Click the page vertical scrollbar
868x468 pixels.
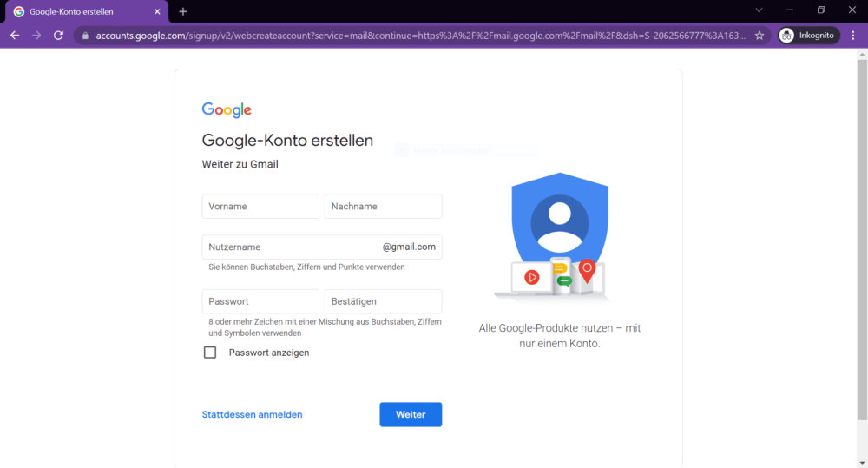coord(862,238)
